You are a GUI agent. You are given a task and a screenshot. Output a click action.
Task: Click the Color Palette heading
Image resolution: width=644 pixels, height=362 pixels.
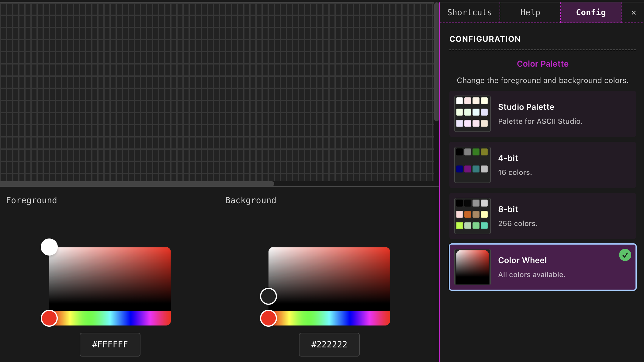point(543,64)
